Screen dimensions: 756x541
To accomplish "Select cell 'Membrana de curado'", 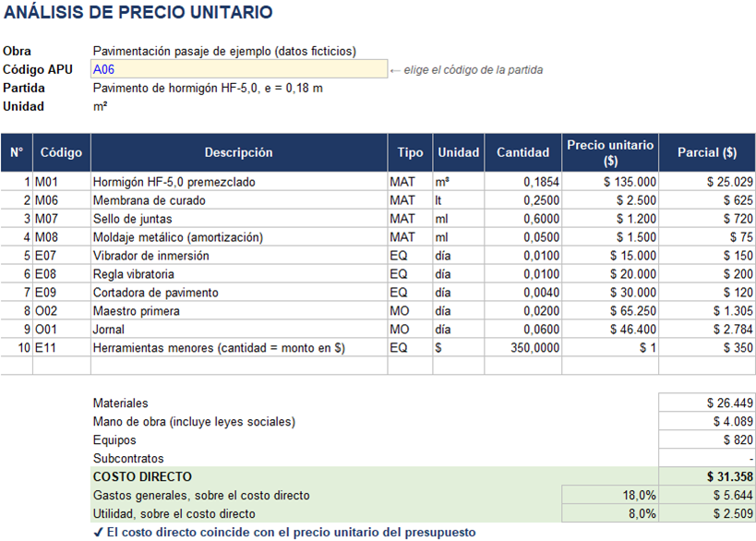I will (x=239, y=200).
